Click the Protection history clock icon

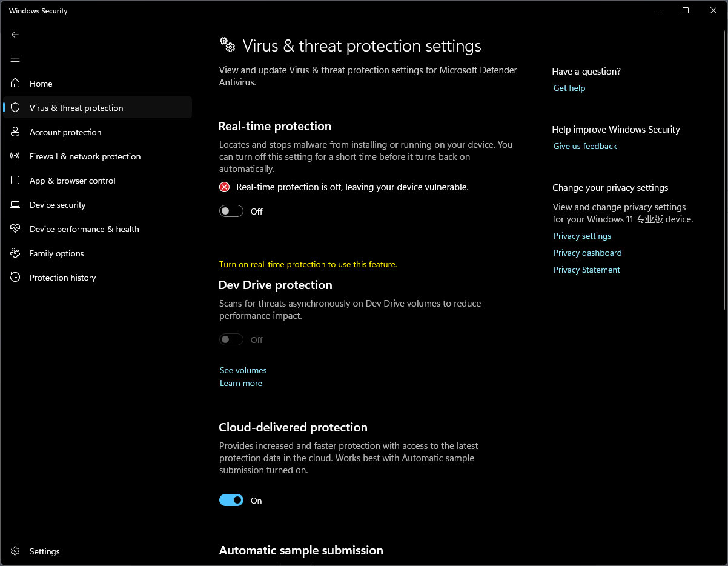coord(16,278)
